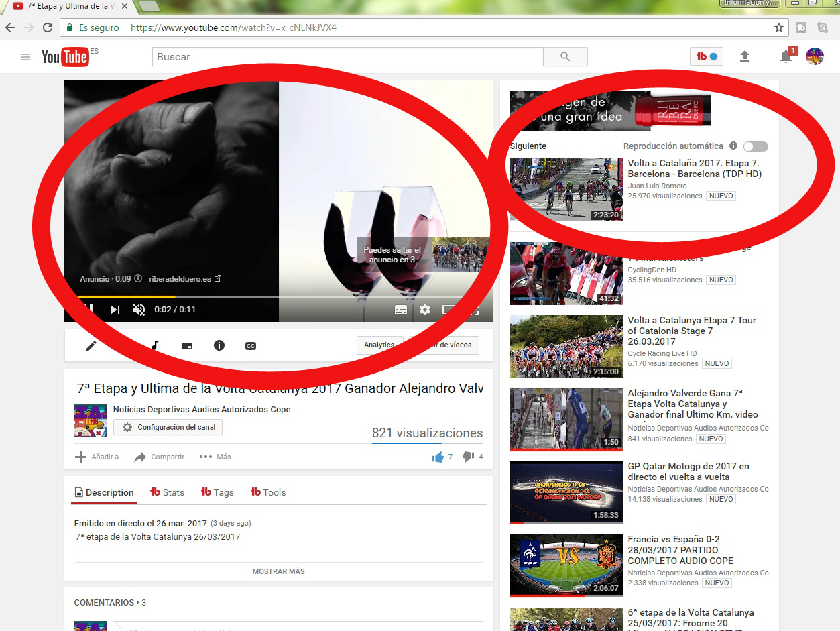Image resolution: width=840 pixels, height=631 pixels.
Task: Click Configuración del canal button
Action: (x=168, y=427)
